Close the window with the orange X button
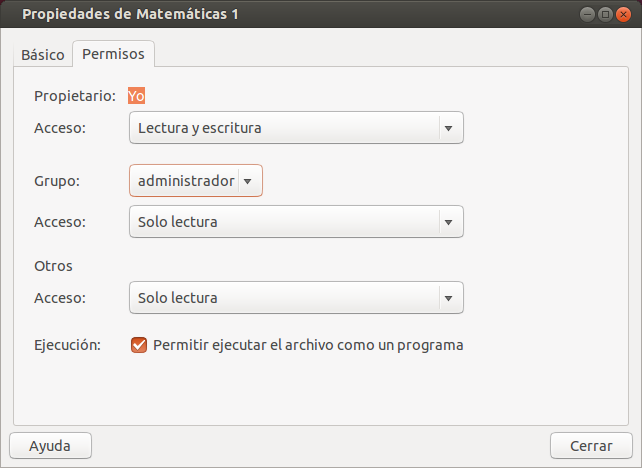 tap(624, 15)
